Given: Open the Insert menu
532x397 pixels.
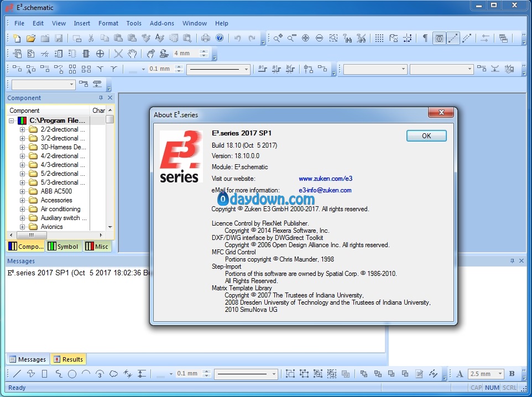Looking at the screenshot, I should (82, 23).
